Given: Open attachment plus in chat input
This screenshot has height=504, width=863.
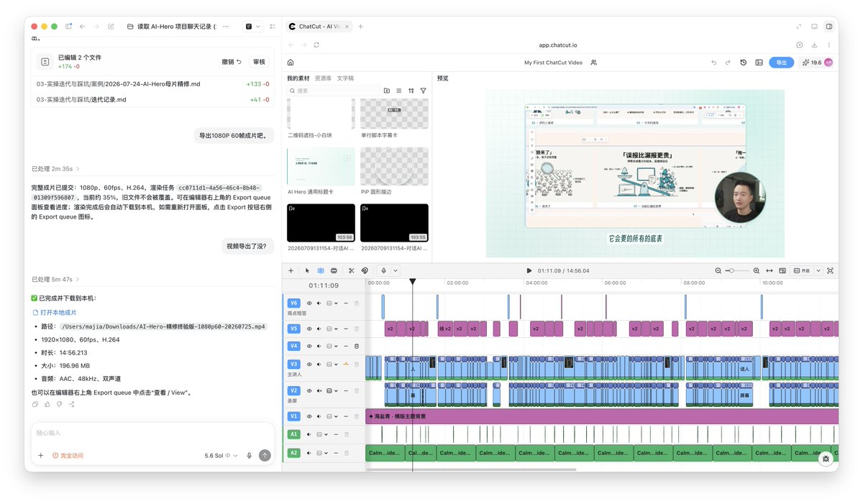Looking at the screenshot, I should pos(40,455).
